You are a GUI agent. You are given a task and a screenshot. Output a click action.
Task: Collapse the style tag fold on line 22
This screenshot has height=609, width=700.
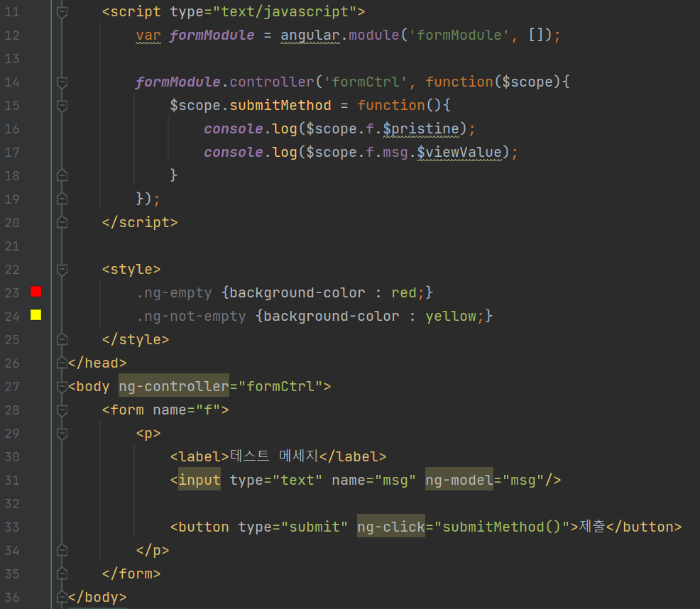coord(62,269)
